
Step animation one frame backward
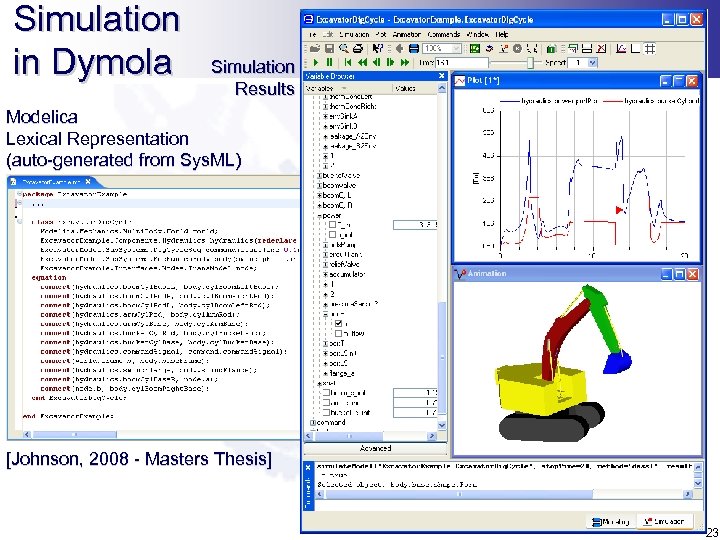(377, 62)
